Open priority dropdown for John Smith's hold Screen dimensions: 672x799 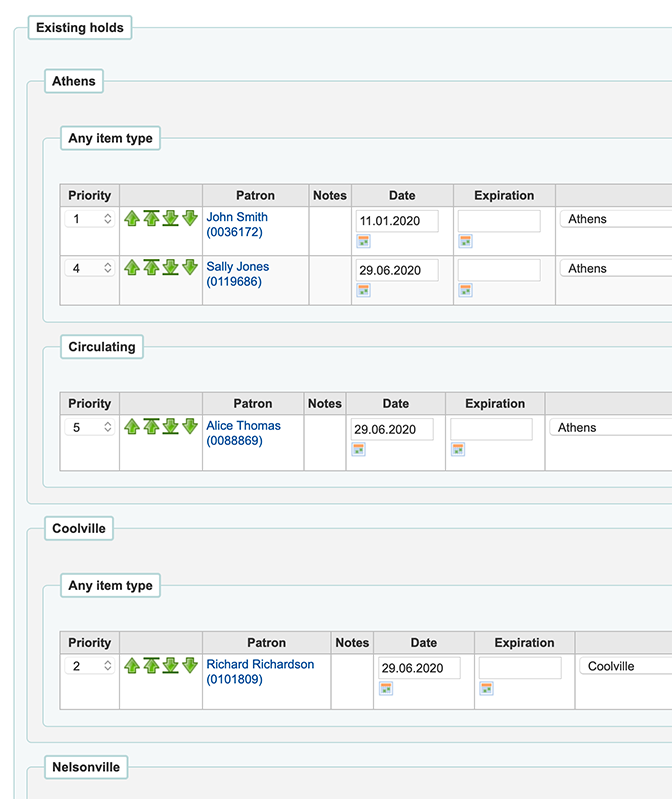coord(90,219)
